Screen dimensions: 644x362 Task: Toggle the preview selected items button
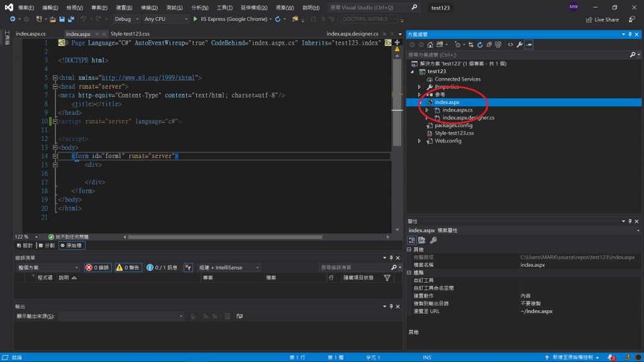[528, 45]
